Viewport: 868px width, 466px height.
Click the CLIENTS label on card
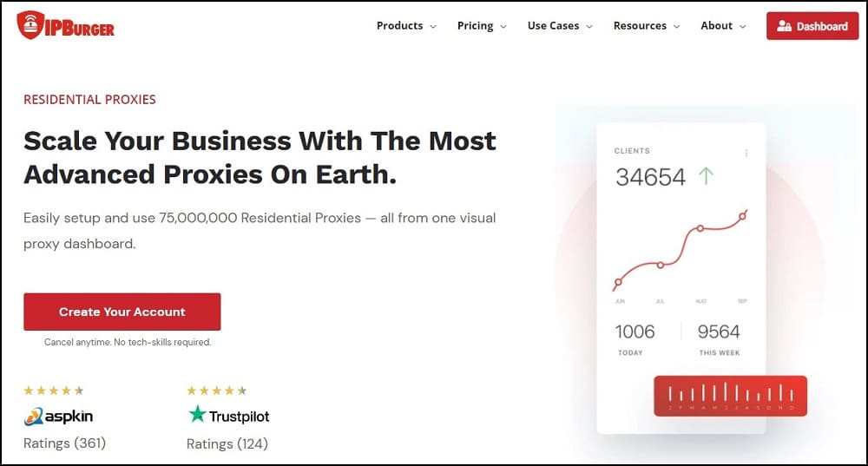[632, 150]
